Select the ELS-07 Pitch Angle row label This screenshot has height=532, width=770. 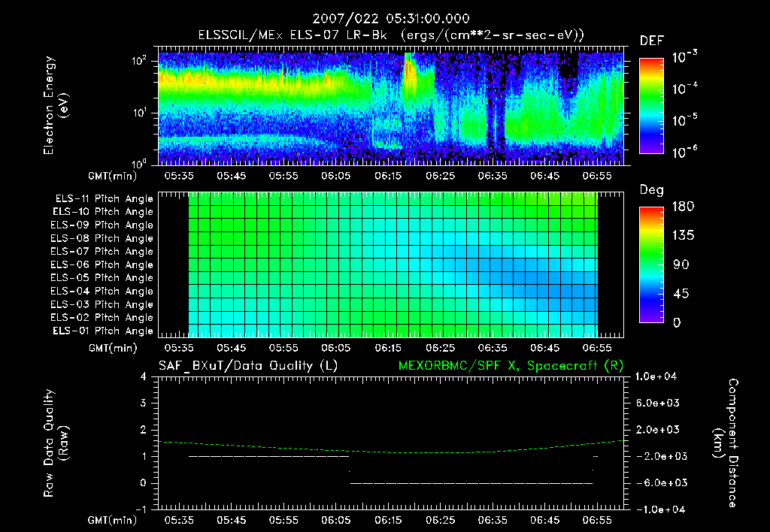[102, 252]
